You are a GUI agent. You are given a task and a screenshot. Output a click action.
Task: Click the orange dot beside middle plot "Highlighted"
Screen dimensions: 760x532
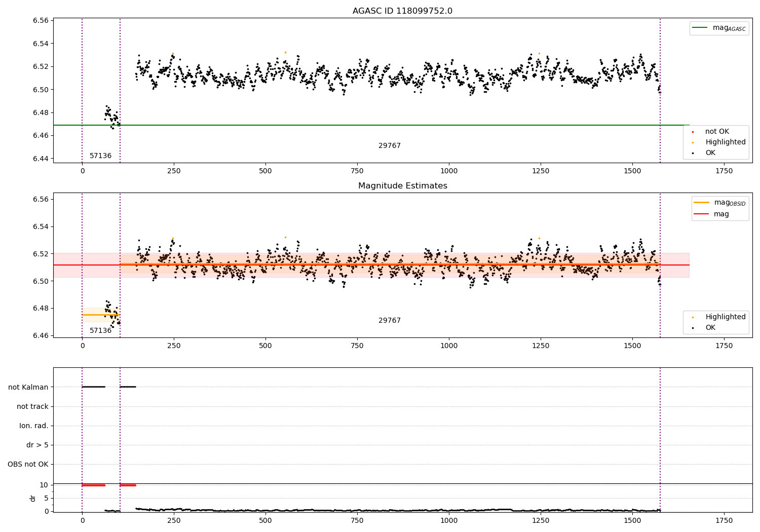click(x=693, y=317)
